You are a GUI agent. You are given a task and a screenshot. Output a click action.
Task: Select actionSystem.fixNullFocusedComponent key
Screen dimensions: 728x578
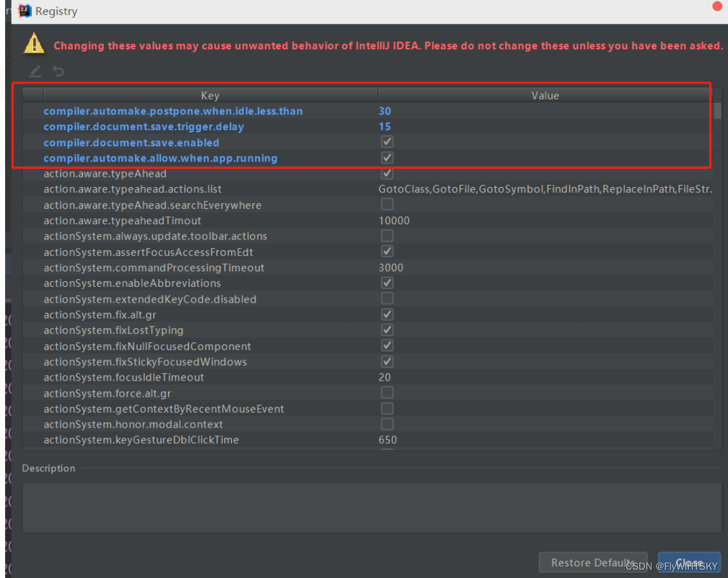click(x=147, y=346)
